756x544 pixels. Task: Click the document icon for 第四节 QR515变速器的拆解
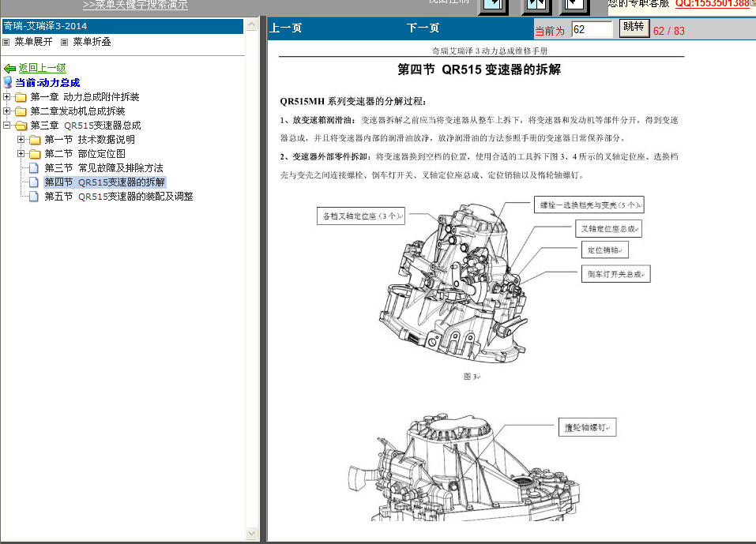[x=34, y=182]
